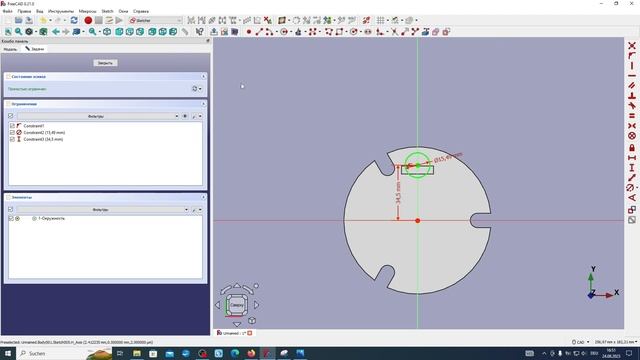The width and height of the screenshot is (640, 360).
Task: Click the fit all view icon
Action: point(8,31)
